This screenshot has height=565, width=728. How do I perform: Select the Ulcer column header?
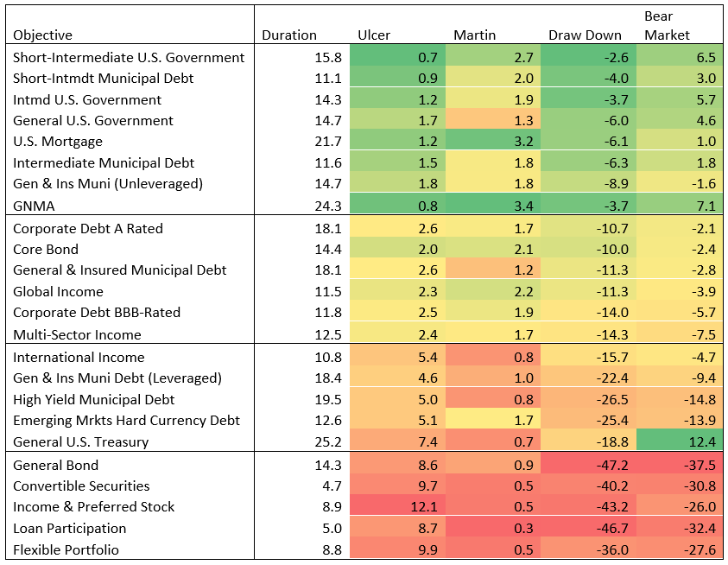[374, 35]
